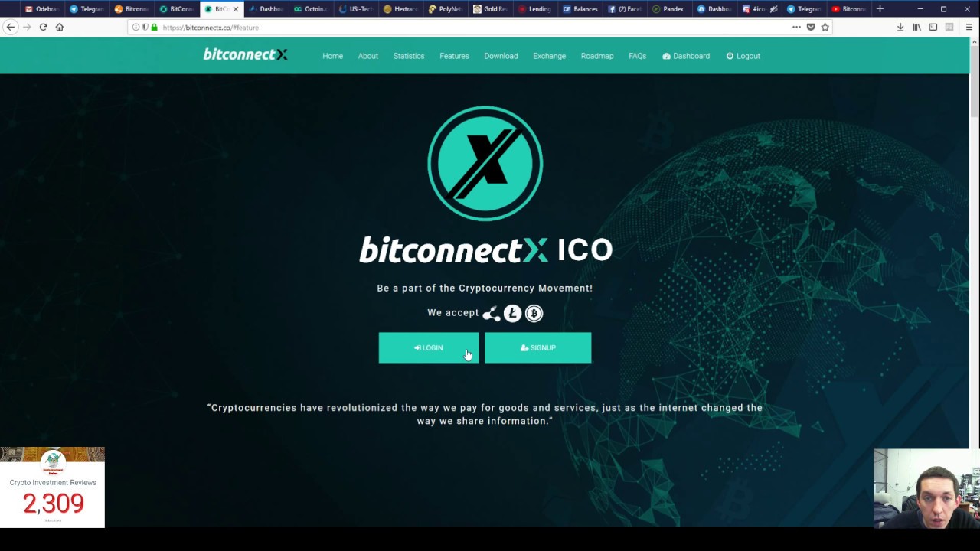Viewport: 980px width, 551px height.
Task: Open the library icon in toolbar
Action: [916, 27]
